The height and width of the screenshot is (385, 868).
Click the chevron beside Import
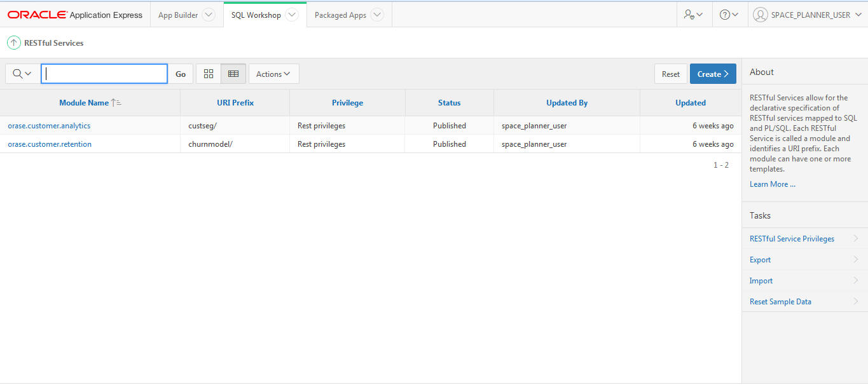(x=856, y=280)
